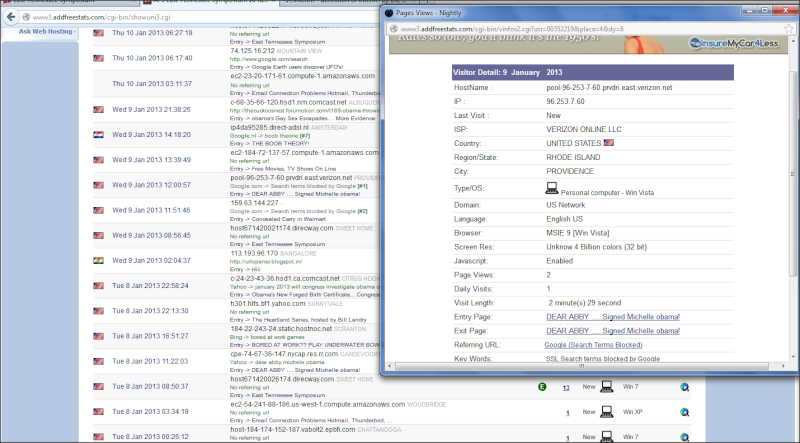Image resolution: width=800 pixels, height=443 pixels.
Task: Click the India flag for Wed 9 Jan 02:04:37
Action: [x=98, y=261]
